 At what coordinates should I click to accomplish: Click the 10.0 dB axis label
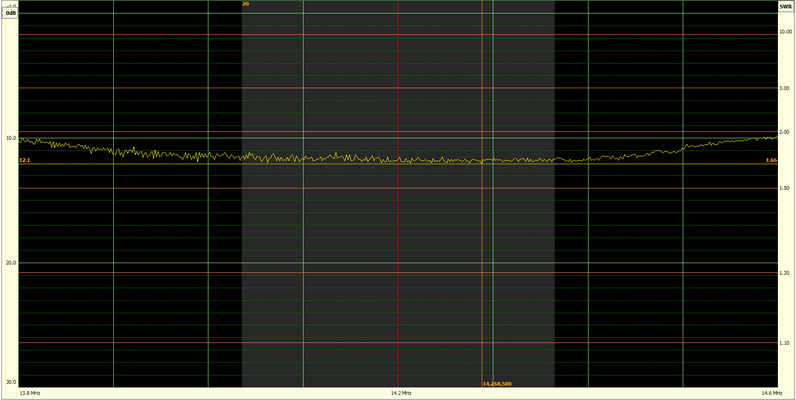coord(11,138)
